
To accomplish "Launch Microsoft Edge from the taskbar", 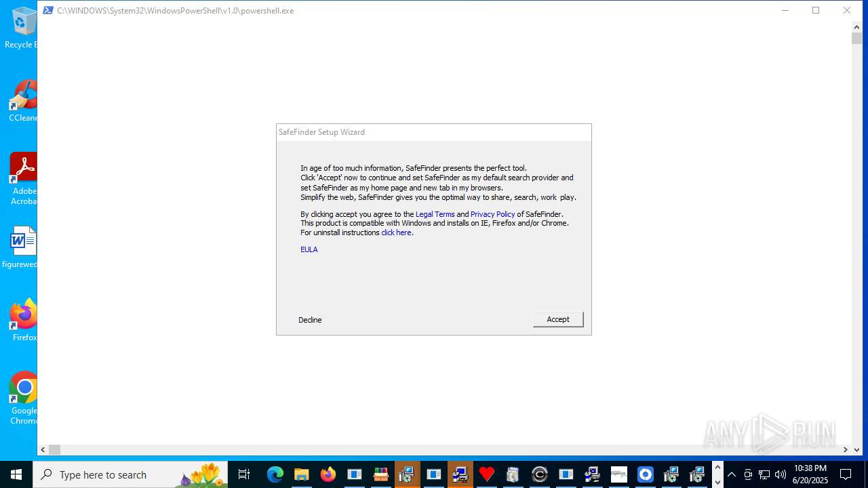I will [275, 474].
